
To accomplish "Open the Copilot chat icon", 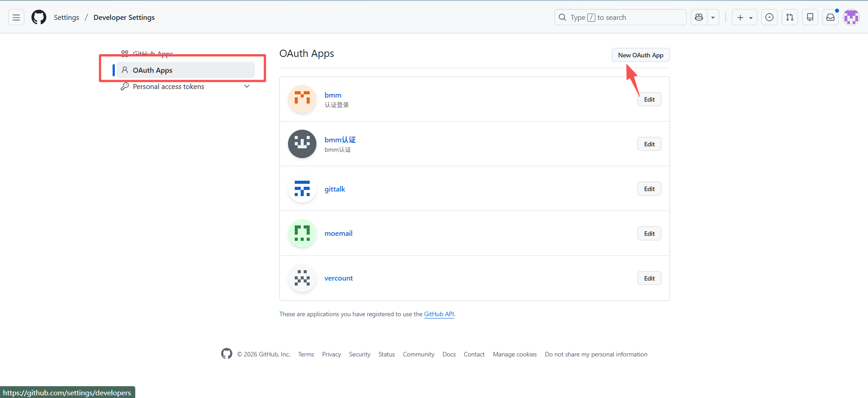I will pyautogui.click(x=699, y=18).
